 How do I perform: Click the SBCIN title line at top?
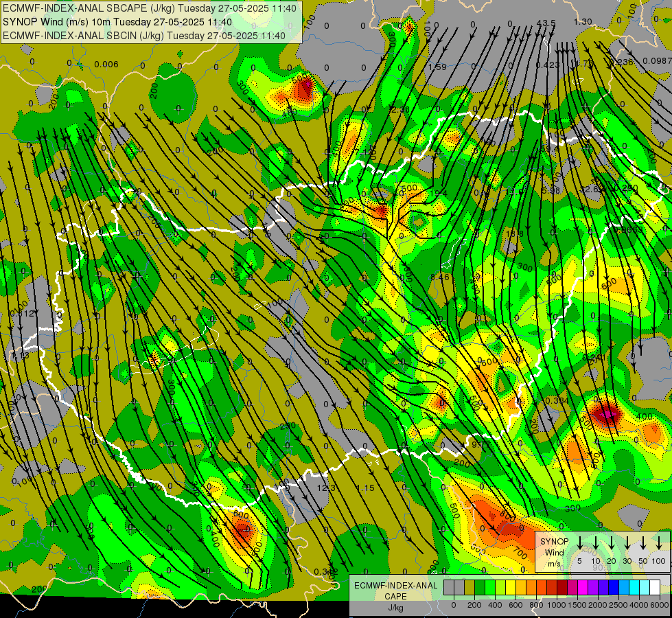point(144,36)
